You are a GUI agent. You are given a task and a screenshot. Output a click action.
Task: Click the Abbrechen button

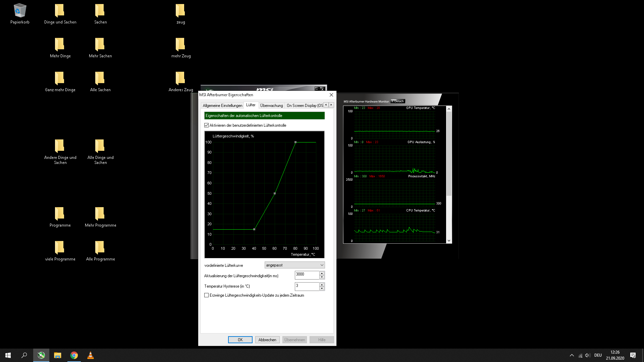point(267,340)
